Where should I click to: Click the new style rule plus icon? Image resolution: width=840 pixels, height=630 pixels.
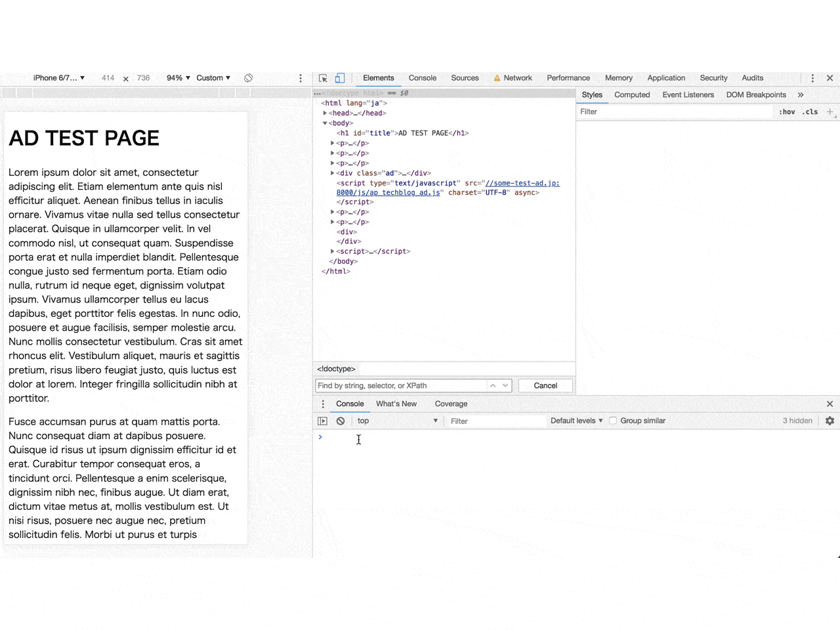point(829,112)
